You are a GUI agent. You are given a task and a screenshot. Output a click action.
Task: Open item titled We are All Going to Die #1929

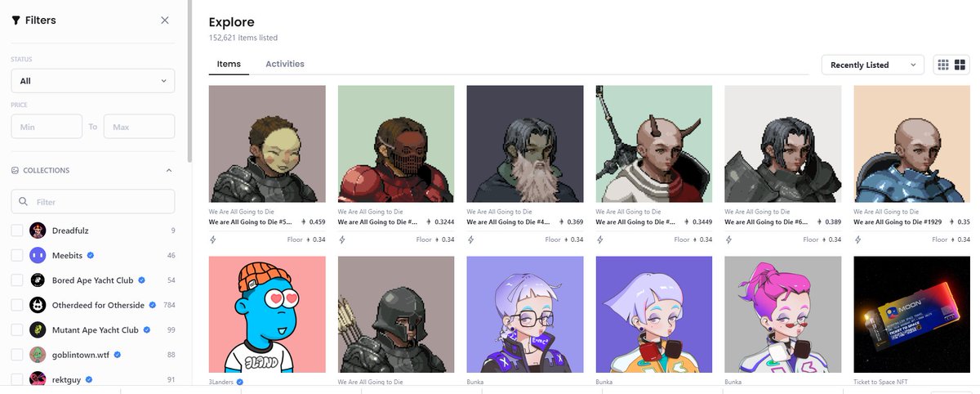point(898,222)
